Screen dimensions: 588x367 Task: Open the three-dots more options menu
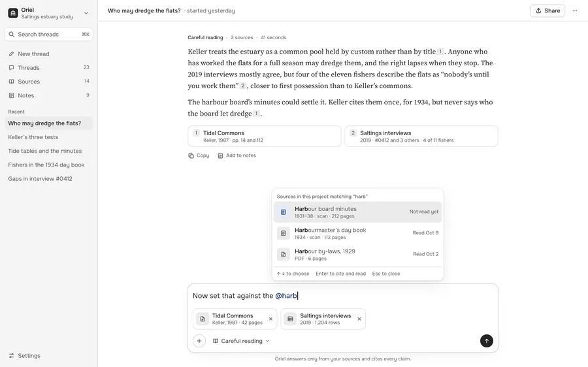pos(574,10)
